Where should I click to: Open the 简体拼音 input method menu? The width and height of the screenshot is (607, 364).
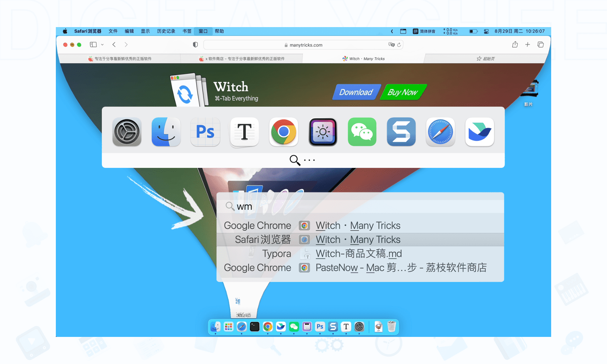tap(424, 31)
